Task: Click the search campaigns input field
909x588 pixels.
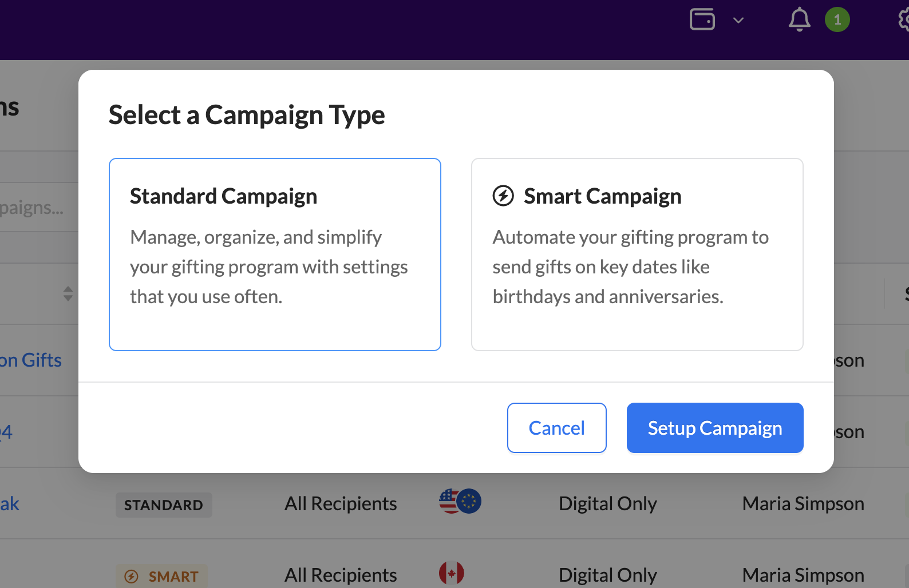Action: 31,208
